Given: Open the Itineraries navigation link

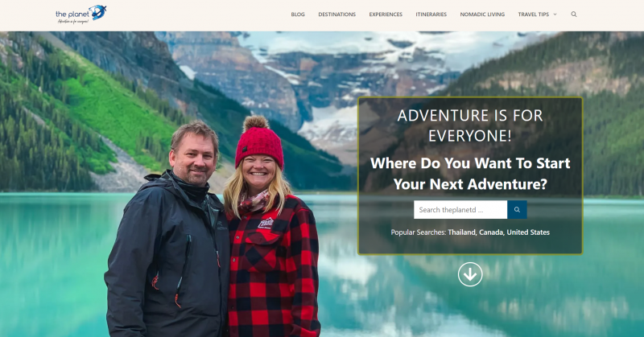Looking at the screenshot, I should click(x=431, y=14).
